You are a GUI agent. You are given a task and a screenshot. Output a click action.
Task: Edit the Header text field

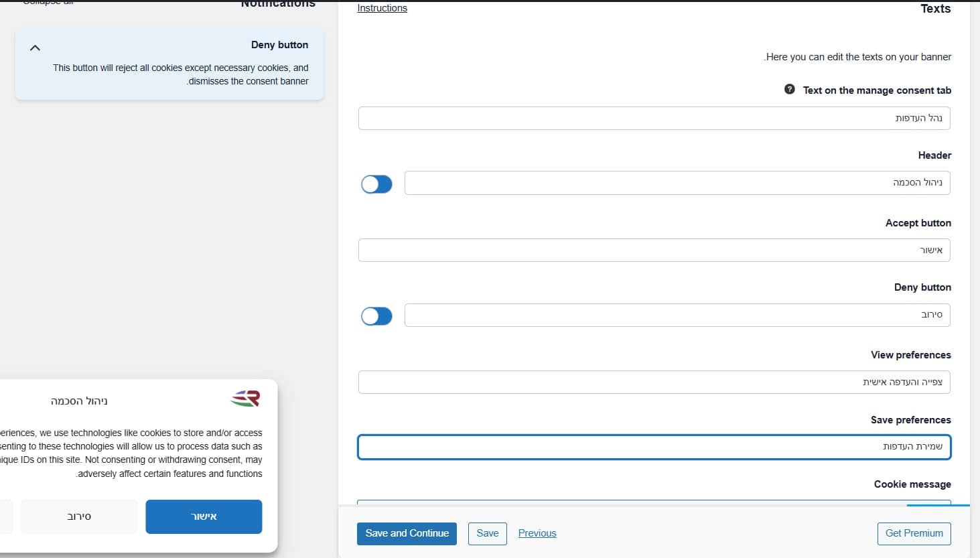(x=677, y=183)
